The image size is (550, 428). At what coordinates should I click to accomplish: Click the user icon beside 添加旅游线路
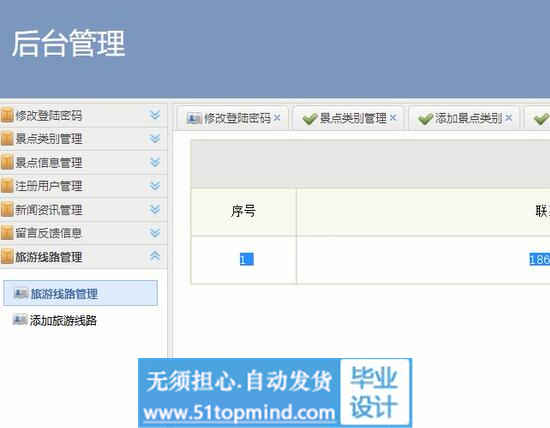(20, 320)
